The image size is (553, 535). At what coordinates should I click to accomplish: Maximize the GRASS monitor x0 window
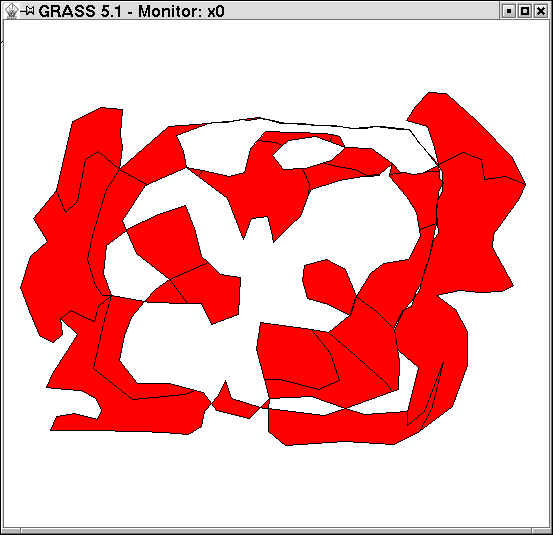525,11
